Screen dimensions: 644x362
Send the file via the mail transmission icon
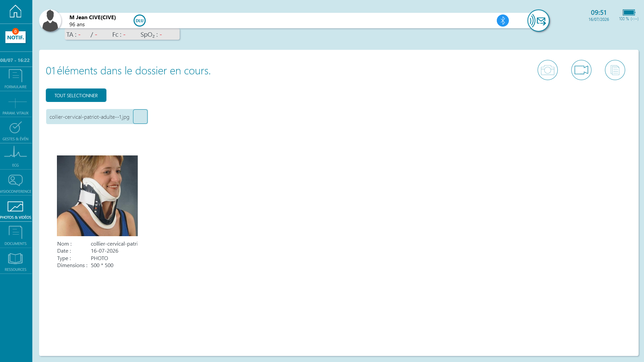pos(538,21)
